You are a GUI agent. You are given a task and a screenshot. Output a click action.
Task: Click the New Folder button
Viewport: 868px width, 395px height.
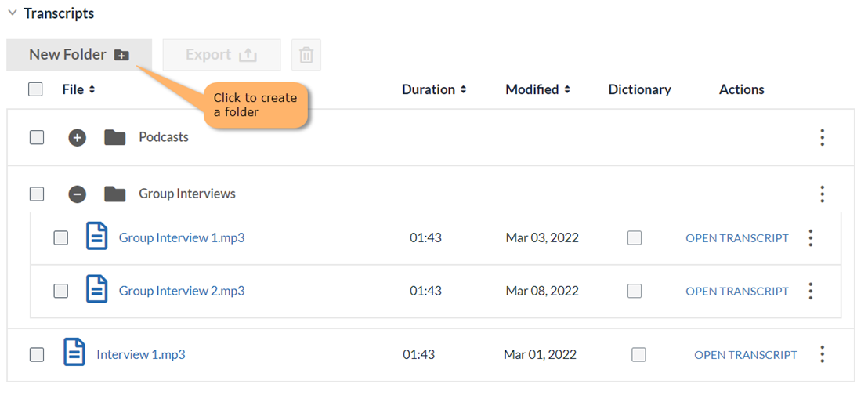(79, 55)
